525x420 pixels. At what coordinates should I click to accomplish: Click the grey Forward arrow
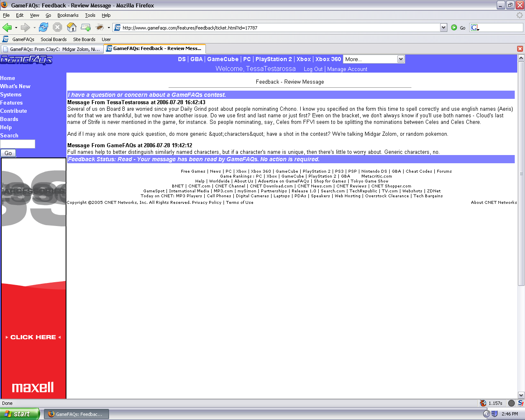[25, 27]
